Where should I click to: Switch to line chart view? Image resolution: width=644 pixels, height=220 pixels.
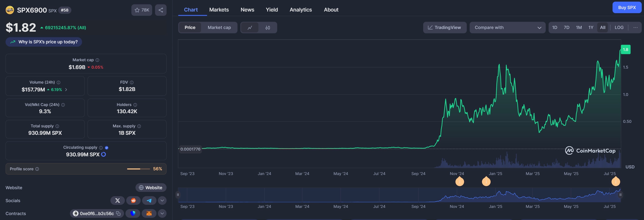(x=250, y=28)
